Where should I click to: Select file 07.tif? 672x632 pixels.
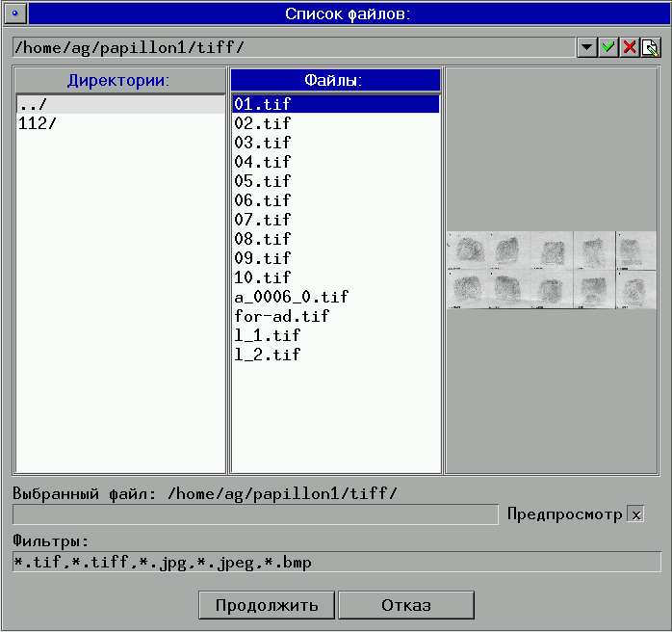(x=336, y=220)
